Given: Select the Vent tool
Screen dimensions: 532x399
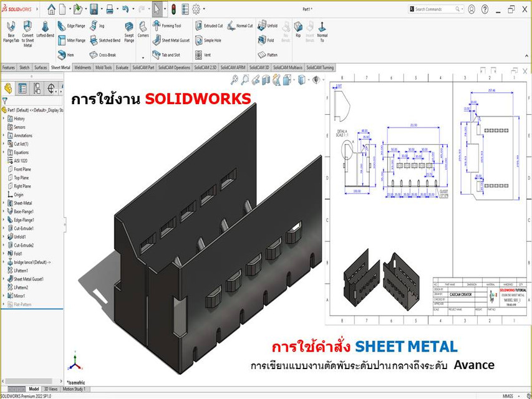Looking at the screenshot, I should (198, 55).
